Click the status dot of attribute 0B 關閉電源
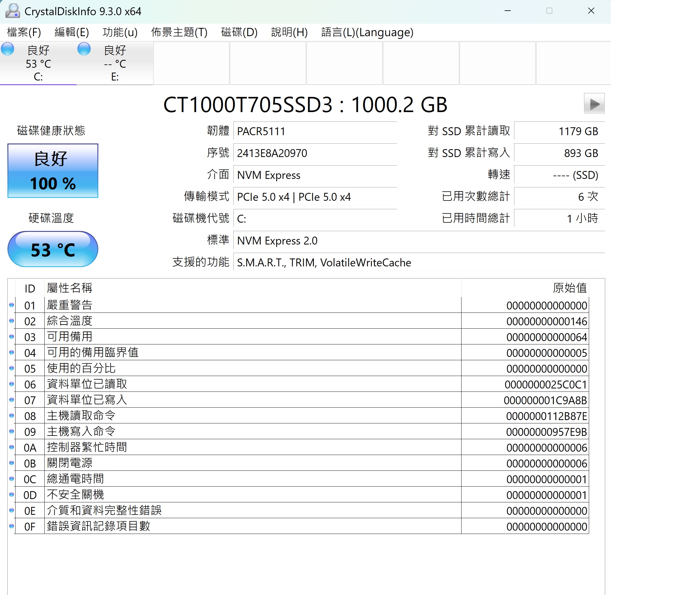The width and height of the screenshot is (700, 595). [x=12, y=463]
